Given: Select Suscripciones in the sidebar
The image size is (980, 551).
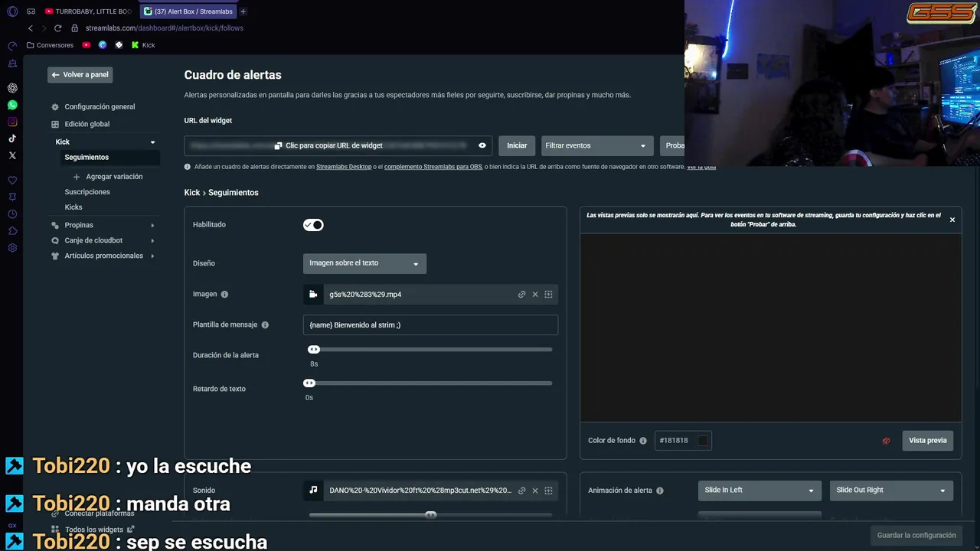Looking at the screenshot, I should 87,192.
